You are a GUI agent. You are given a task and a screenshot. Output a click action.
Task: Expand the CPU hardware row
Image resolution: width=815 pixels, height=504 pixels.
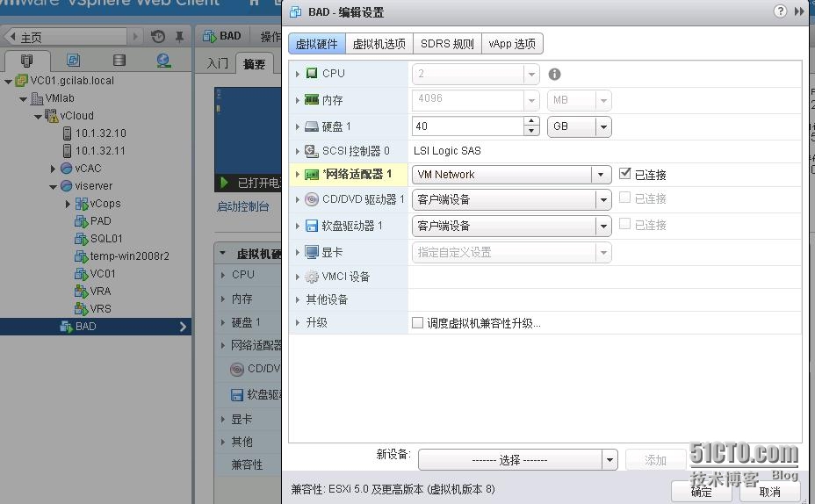pos(298,74)
